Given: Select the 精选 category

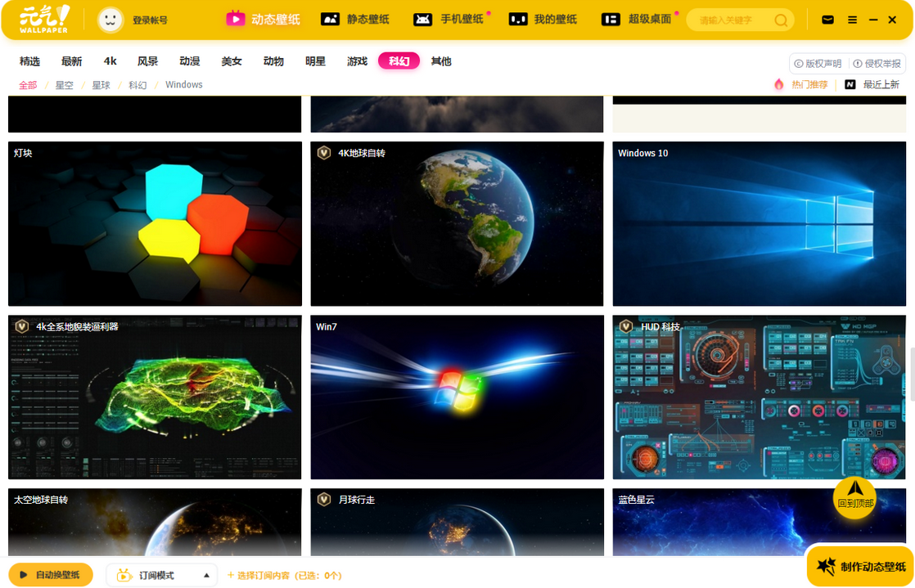Looking at the screenshot, I should 29,61.
